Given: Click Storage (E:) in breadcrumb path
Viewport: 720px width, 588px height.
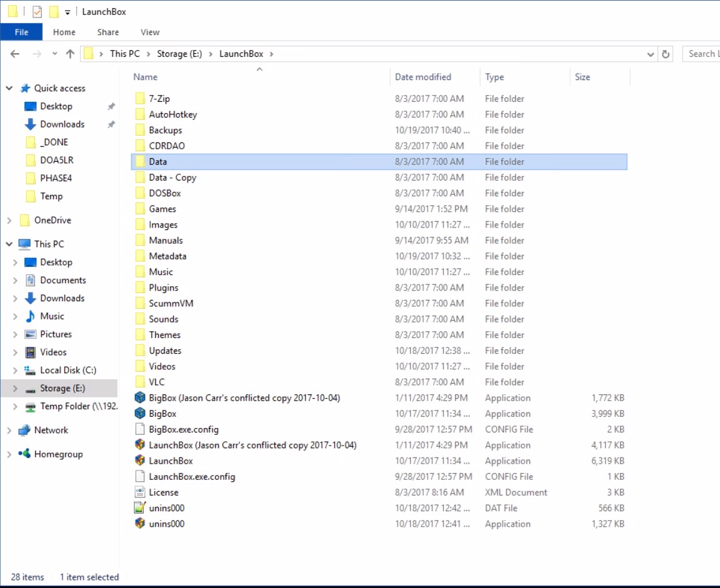Looking at the screenshot, I should (x=179, y=54).
